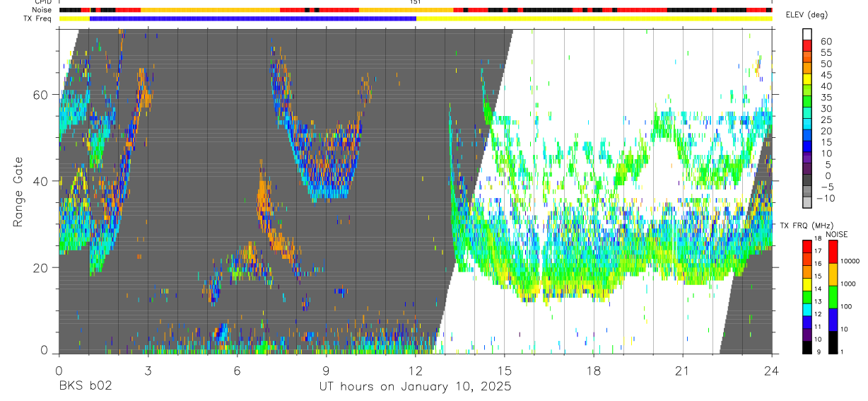This screenshot has height=401, width=868.
Task: Select the blue NOISE swatch between 10 and 100
Action: pos(833,320)
